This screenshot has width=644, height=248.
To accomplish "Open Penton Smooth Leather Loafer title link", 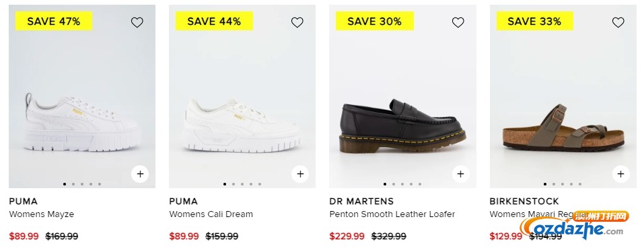I will point(392,214).
